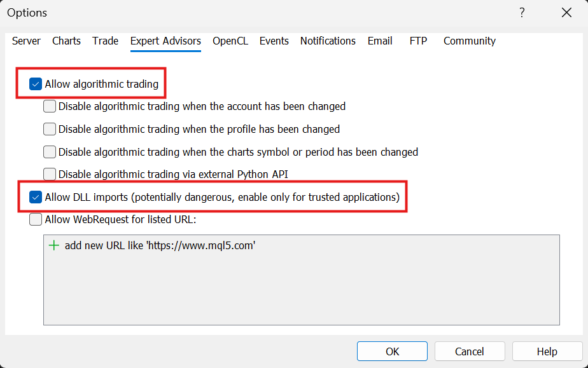Check disable algorithmic trading when profile changes

[49, 129]
